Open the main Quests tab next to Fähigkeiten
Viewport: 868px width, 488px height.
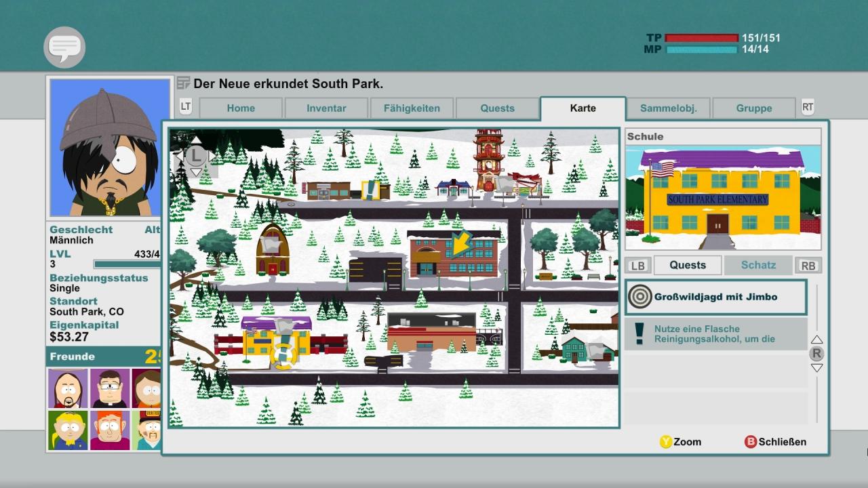pyautogui.click(x=497, y=108)
